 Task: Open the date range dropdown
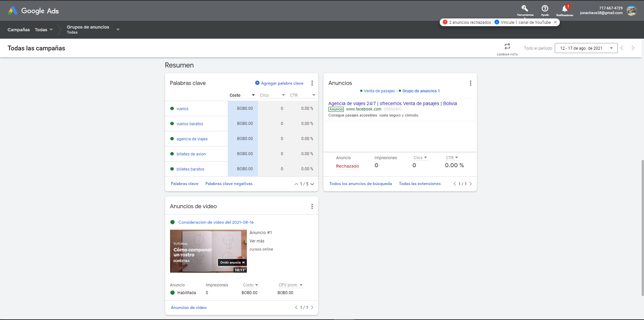586,48
